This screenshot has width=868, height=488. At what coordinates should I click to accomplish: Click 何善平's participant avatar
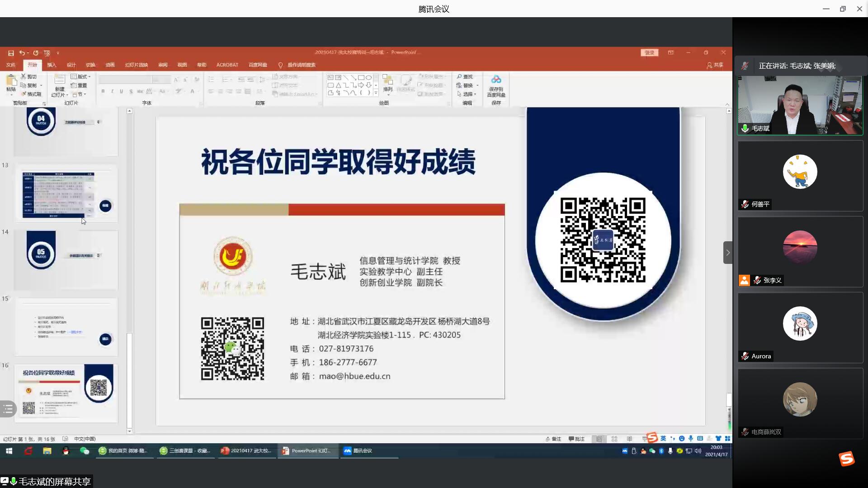click(x=800, y=172)
